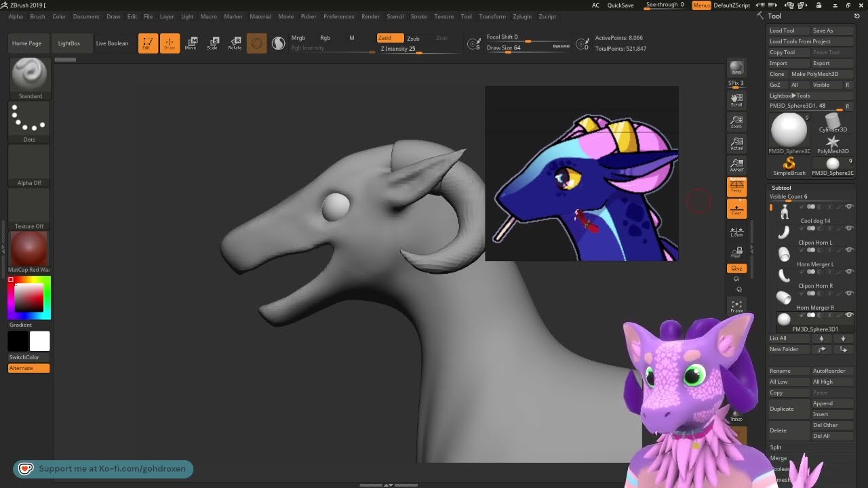Move subtool up with arrow button
The height and width of the screenshot is (488, 868).
coord(822,339)
